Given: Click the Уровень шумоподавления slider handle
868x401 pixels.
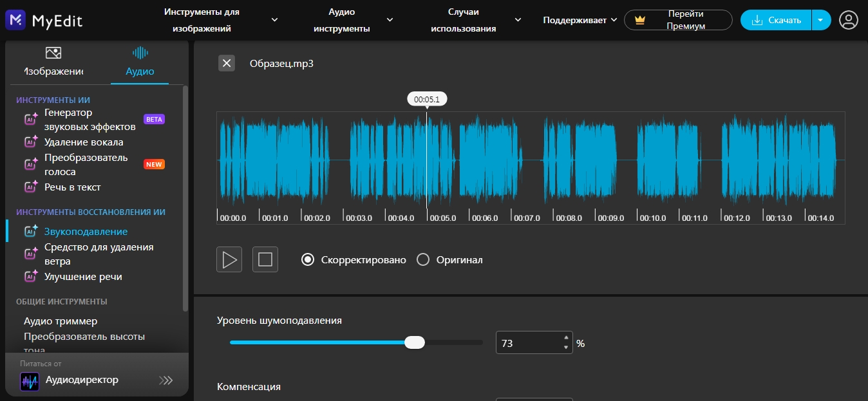Looking at the screenshot, I should [415, 342].
